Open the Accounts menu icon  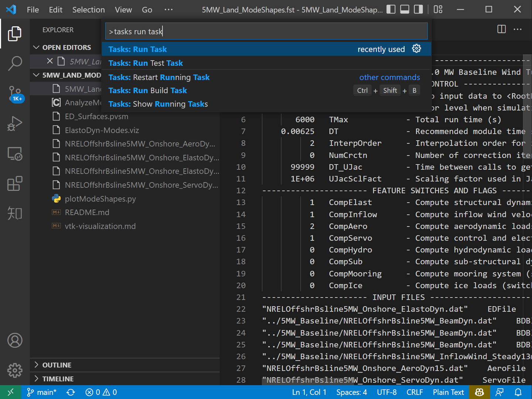click(15, 340)
